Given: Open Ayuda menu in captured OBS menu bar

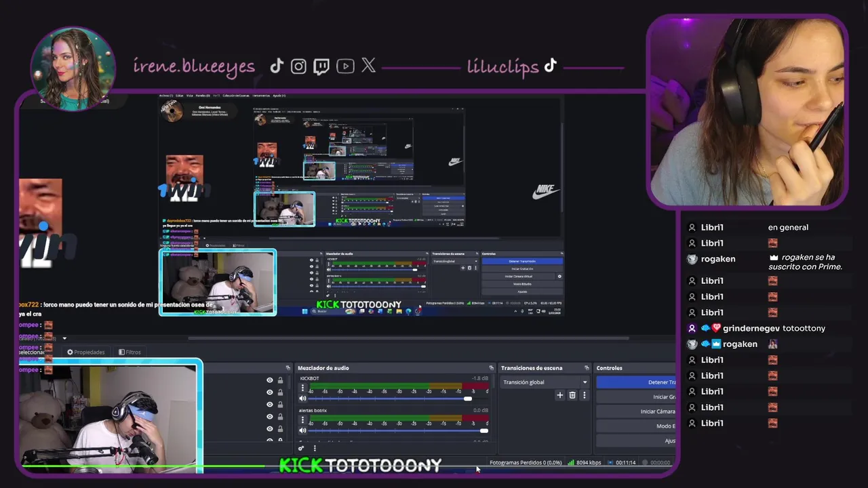Looking at the screenshot, I should pyautogui.click(x=279, y=96).
